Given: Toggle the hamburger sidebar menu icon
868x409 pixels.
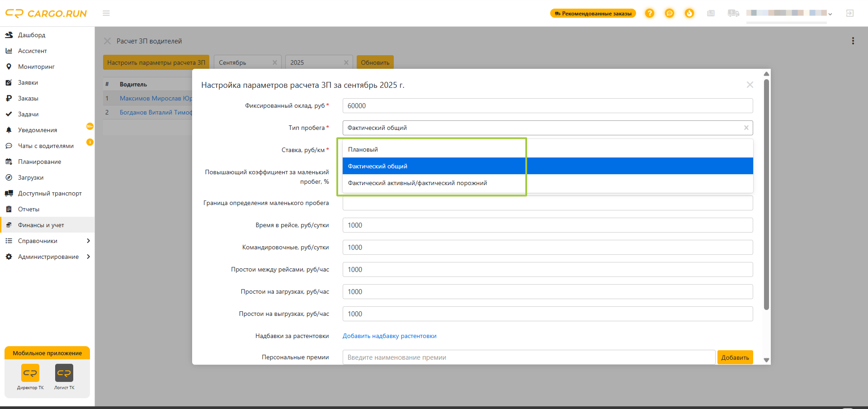Looking at the screenshot, I should (106, 14).
